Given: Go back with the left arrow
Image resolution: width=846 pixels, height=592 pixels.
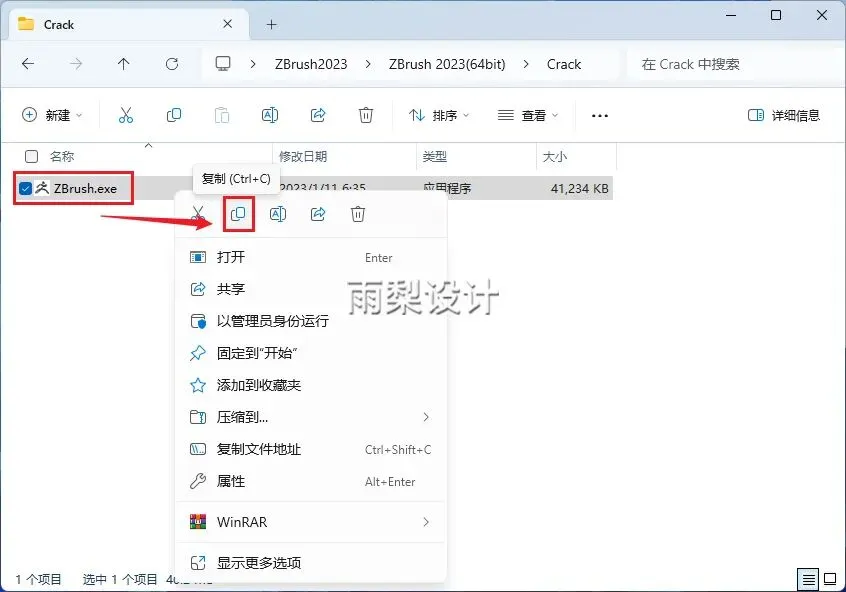Looking at the screenshot, I should tap(28, 64).
